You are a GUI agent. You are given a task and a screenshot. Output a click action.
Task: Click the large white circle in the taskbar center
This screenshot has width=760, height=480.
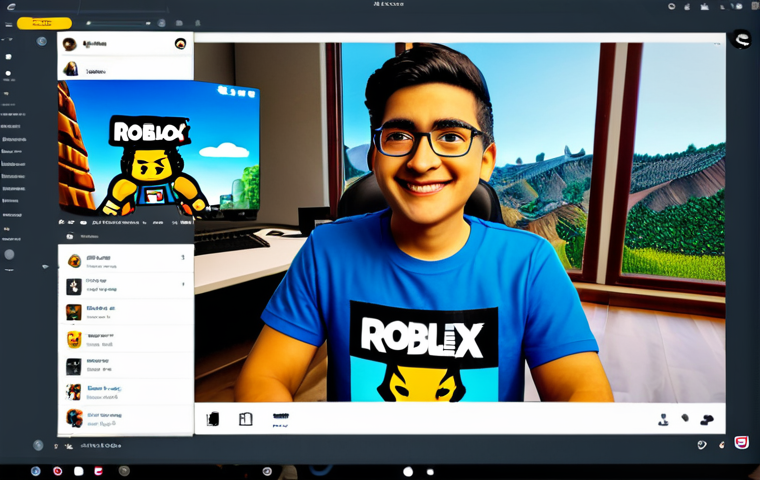coord(408,472)
